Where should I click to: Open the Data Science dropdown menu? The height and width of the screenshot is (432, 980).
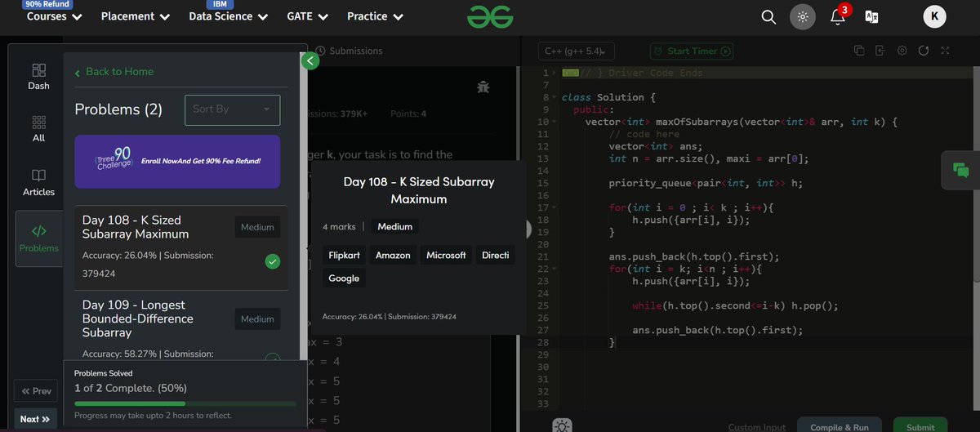tap(229, 16)
